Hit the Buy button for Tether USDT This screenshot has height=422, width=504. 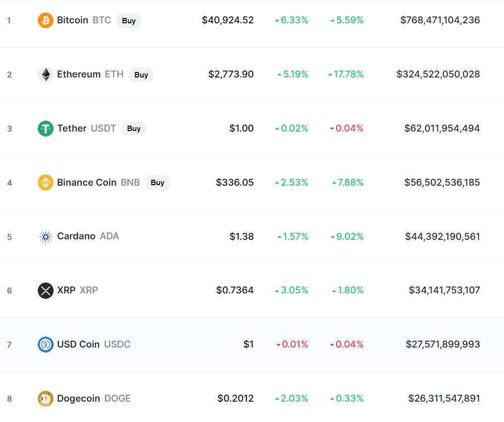[x=134, y=129]
